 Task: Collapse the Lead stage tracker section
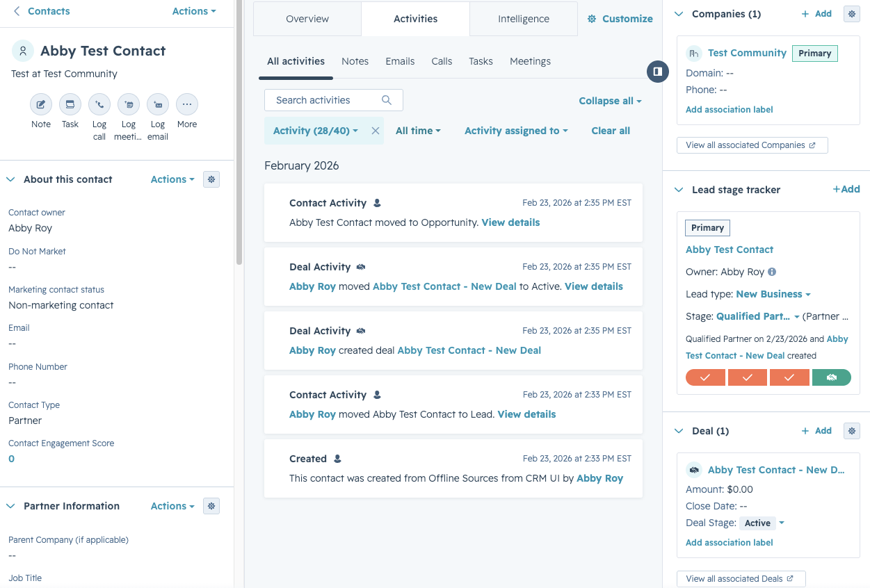tap(679, 190)
